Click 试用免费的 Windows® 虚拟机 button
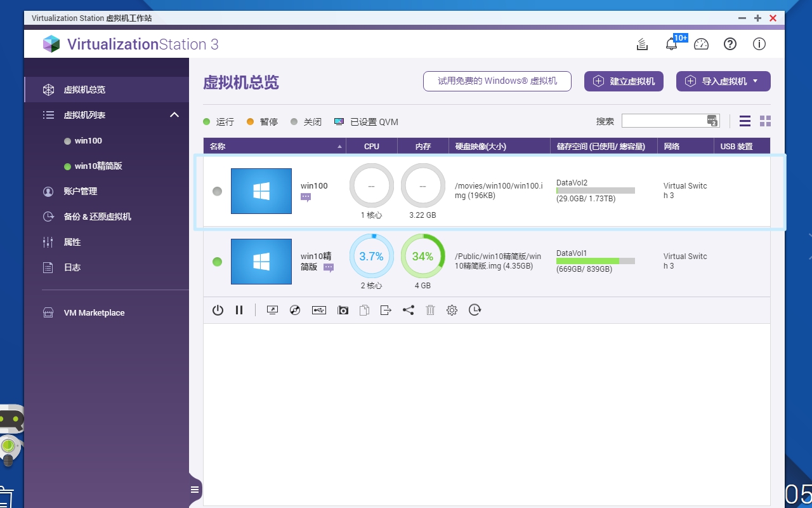Screen dimensions: 812x508 pos(497,81)
